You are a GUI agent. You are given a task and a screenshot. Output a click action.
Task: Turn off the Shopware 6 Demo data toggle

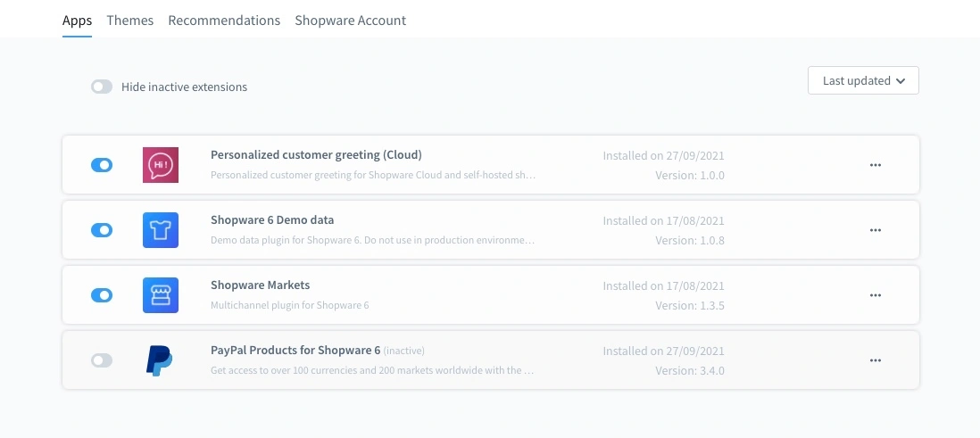pos(102,230)
